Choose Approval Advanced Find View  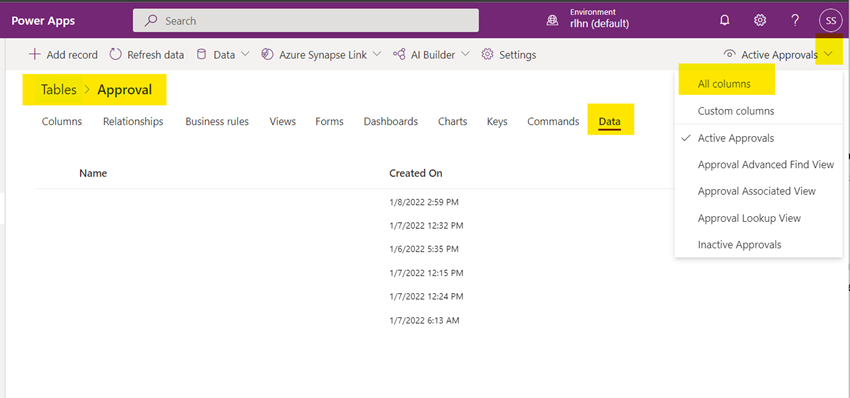point(766,164)
